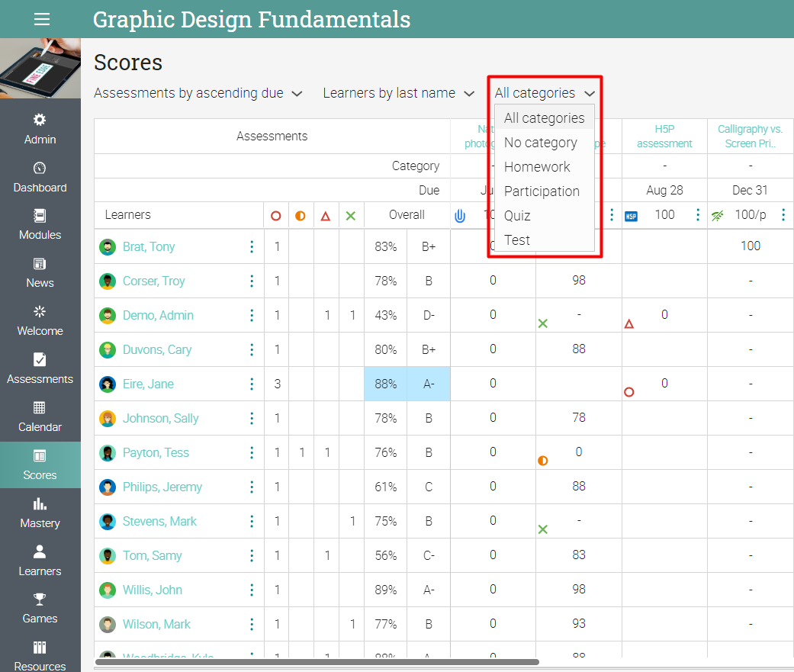The width and height of the screenshot is (794, 672).
Task: Open the Welcome page
Action: click(40, 321)
